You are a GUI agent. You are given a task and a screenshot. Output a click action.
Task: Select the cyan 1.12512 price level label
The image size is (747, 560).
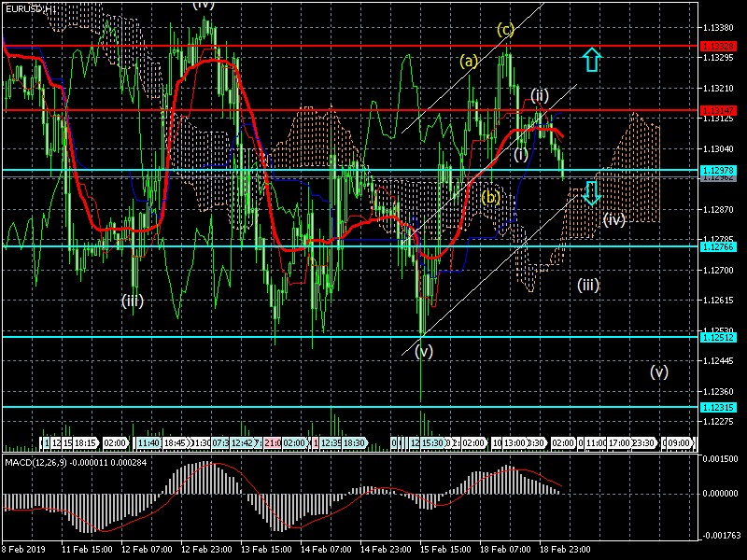(x=719, y=337)
